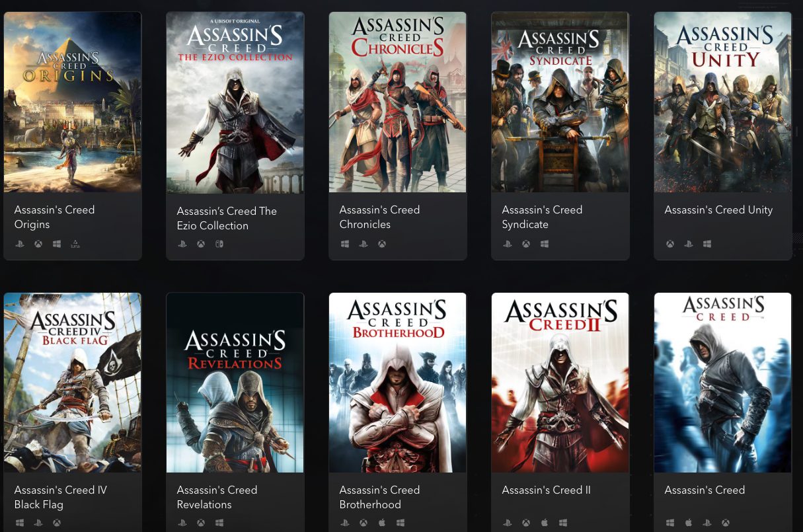The image size is (803, 532).
Task: Click the Windows icon under Assassin's Creed Chronicles
Action: pyautogui.click(x=345, y=245)
